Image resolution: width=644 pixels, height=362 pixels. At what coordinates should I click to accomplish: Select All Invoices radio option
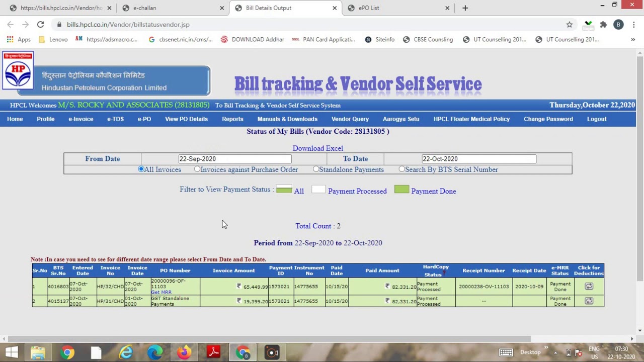pyautogui.click(x=141, y=169)
